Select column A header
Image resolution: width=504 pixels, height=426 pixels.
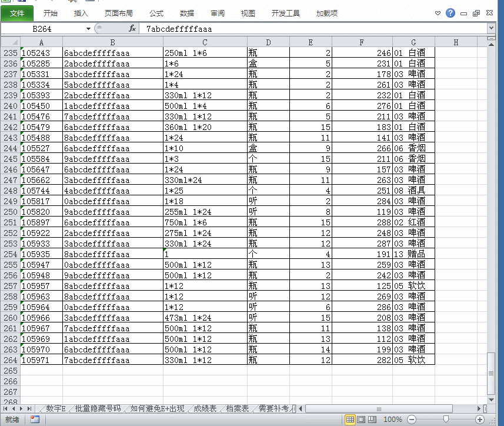coord(42,42)
